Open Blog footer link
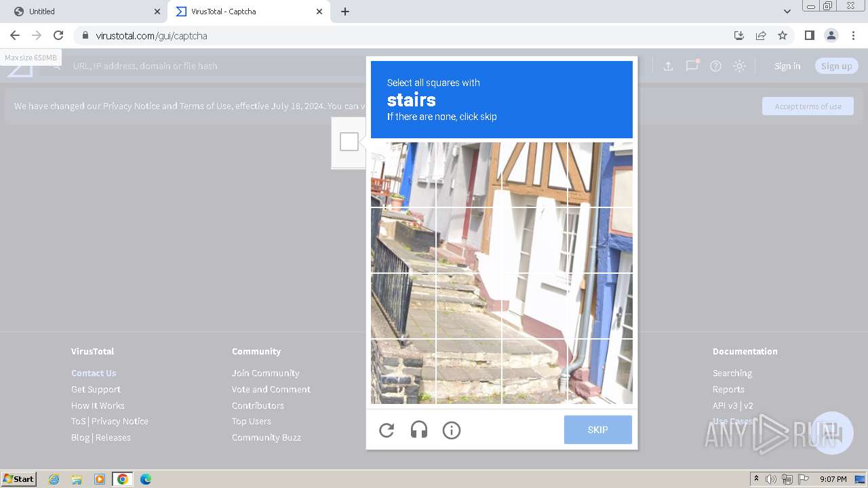The height and width of the screenshot is (488, 868). click(80, 437)
